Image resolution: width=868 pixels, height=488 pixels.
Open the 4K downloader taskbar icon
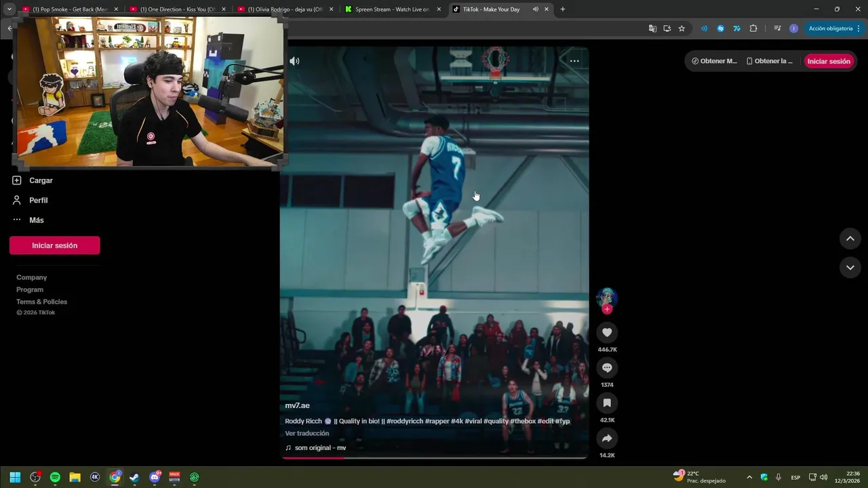95,477
